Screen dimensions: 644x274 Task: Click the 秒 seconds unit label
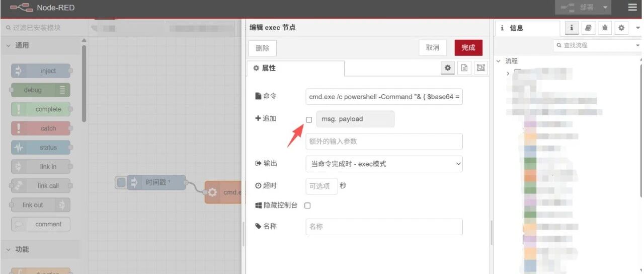point(343,185)
